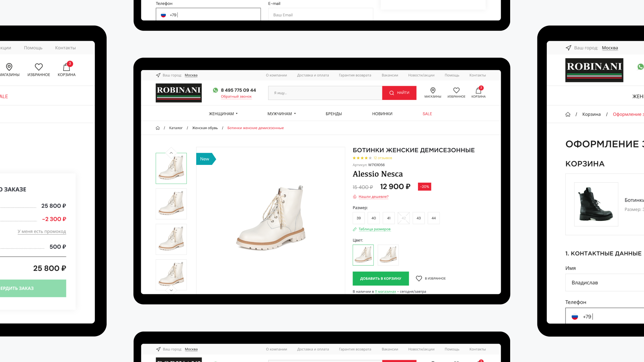Image resolution: width=644 pixels, height=362 pixels.
Task: Choose shoe size 40 option
Action: [x=374, y=218]
